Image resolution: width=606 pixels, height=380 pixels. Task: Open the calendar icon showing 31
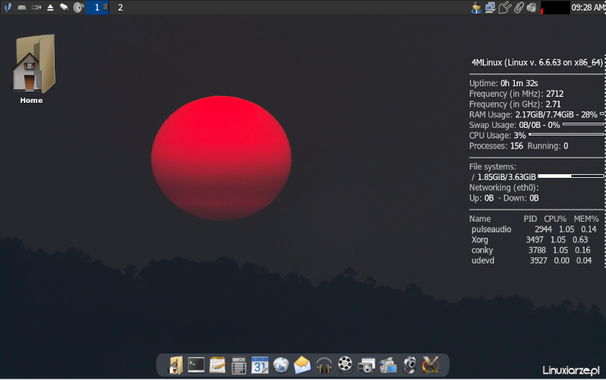[260, 365]
